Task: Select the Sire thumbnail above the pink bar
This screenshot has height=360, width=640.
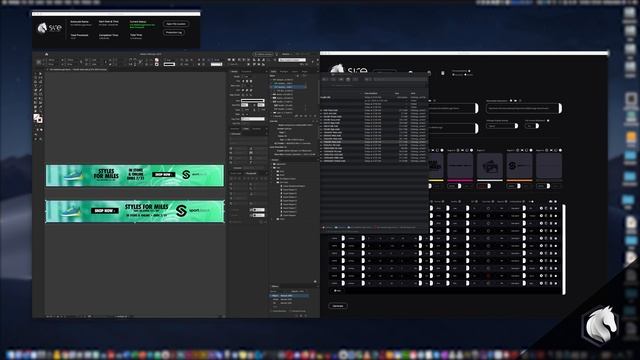Action: [460, 166]
